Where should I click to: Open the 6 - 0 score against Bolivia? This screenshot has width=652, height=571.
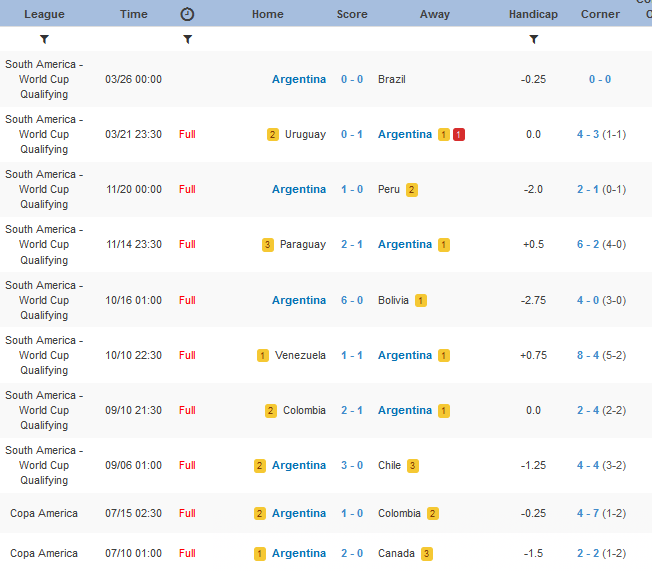(x=352, y=300)
